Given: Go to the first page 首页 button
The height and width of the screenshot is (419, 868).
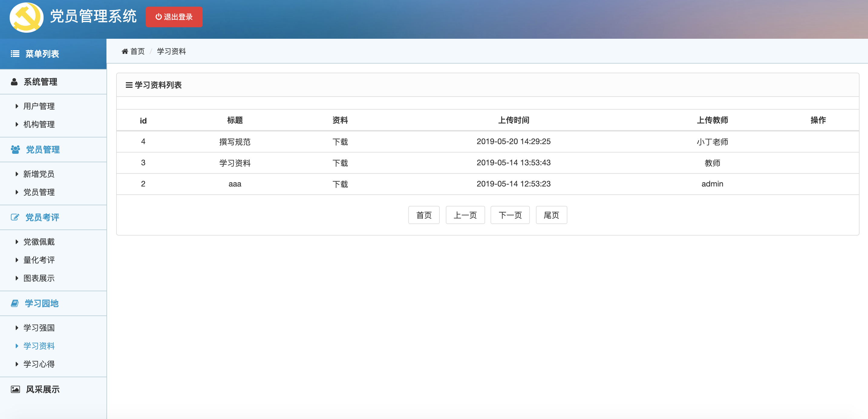Looking at the screenshot, I should (424, 215).
